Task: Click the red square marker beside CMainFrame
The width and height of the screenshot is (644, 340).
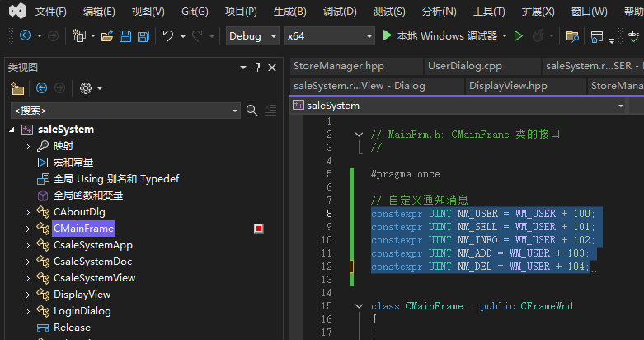Action: tap(258, 229)
